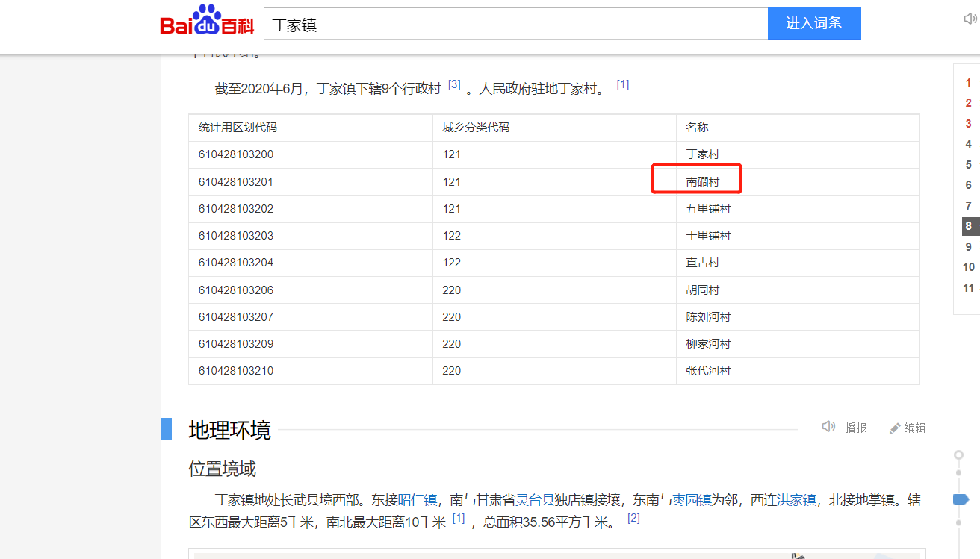Open the 灵台县 link
Image resolution: width=980 pixels, height=559 pixels.
[535, 500]
